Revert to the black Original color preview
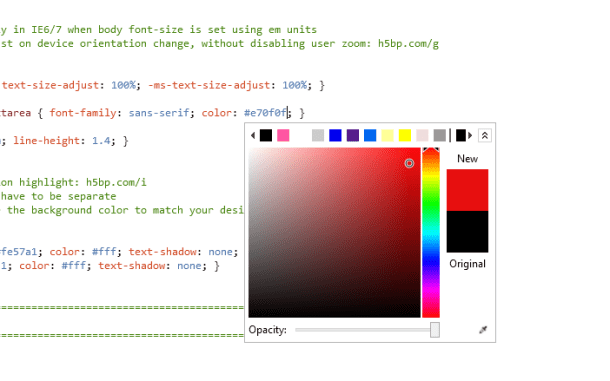 467,232
